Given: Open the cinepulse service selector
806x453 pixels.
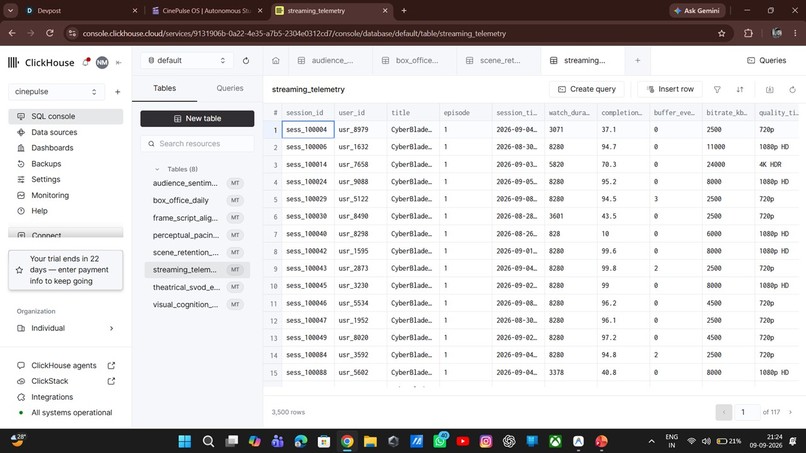Looking at the screenshot, I should (x=56, y=92).
